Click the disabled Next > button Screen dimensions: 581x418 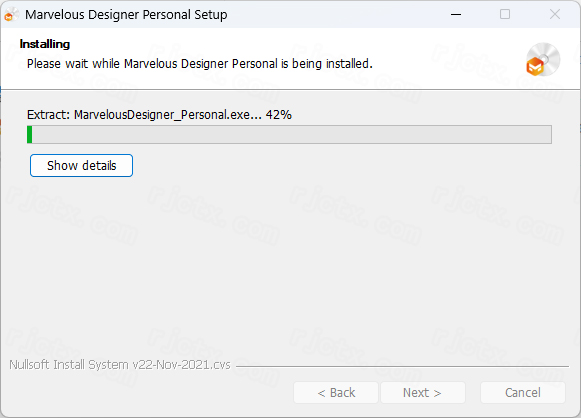pyautogui.click(x=422, y=392)
